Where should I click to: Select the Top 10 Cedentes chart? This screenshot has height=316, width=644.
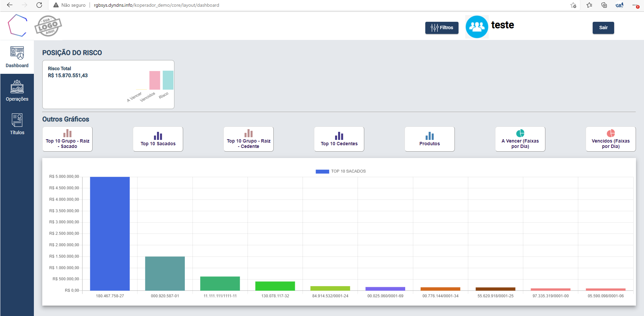(x=339, y=139)
